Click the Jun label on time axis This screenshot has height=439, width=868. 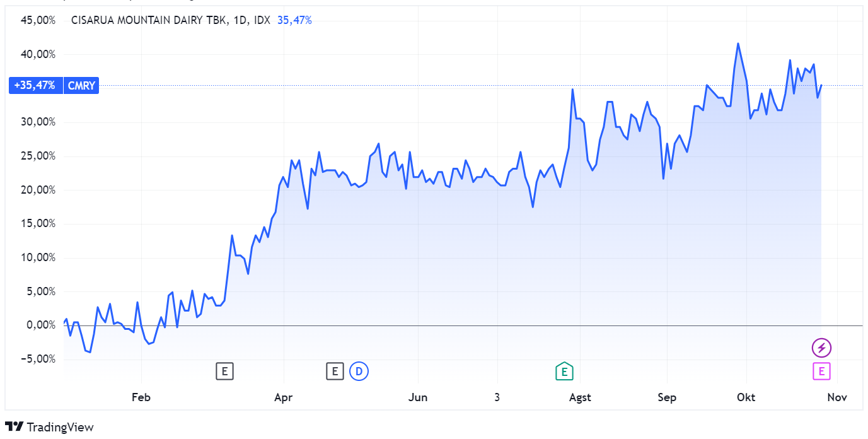coord(418,397)
